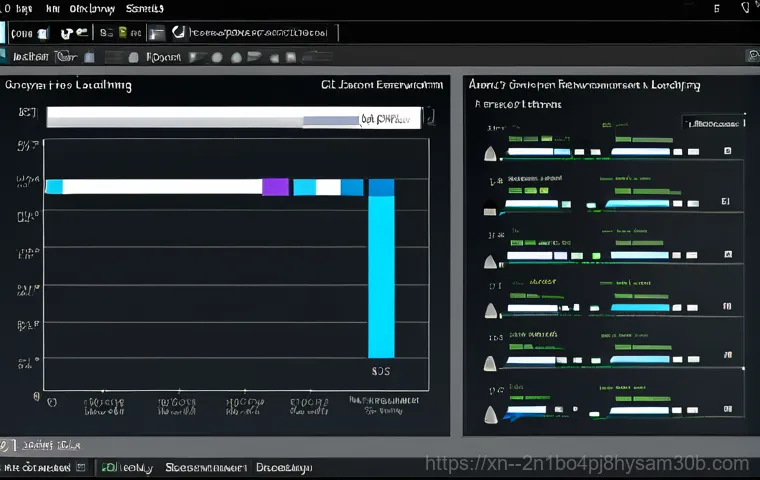Toggle the small square box ending the first row

pos(727,152)
